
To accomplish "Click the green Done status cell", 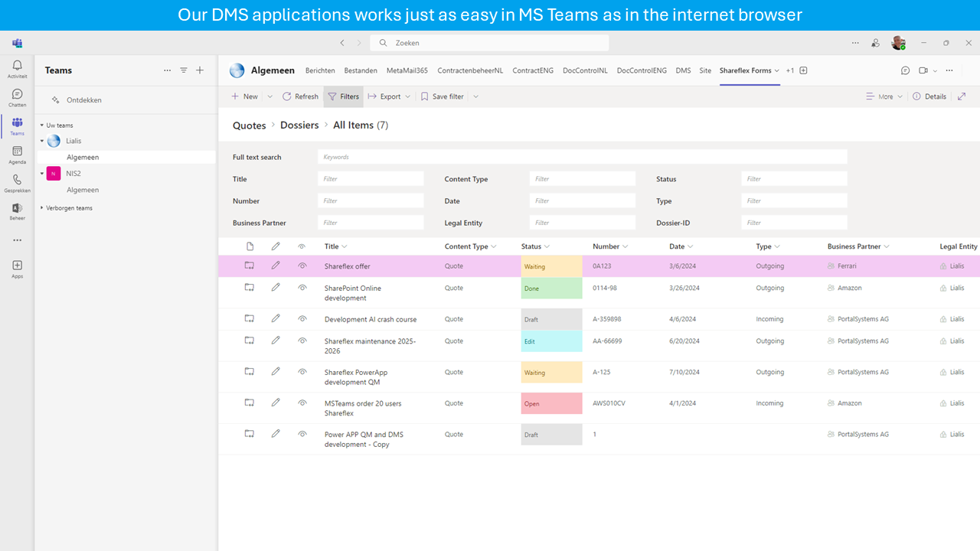I will pos(551,289).
